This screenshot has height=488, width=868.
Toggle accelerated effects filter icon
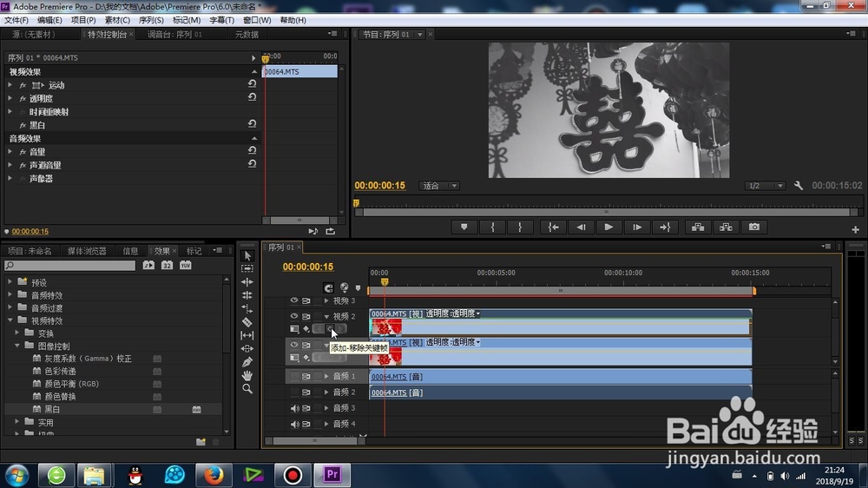coord(148,266)
